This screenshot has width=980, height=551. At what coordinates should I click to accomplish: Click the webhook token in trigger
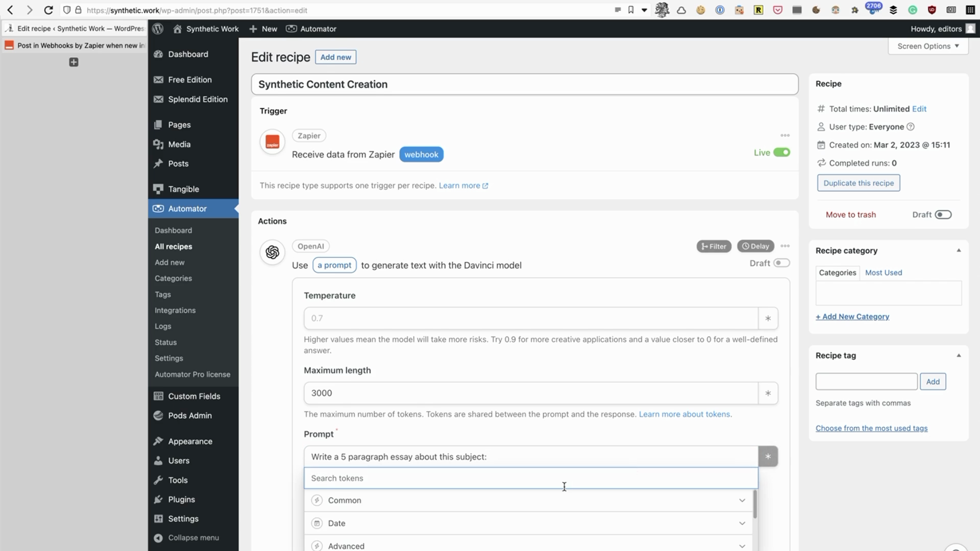[421, 155]
